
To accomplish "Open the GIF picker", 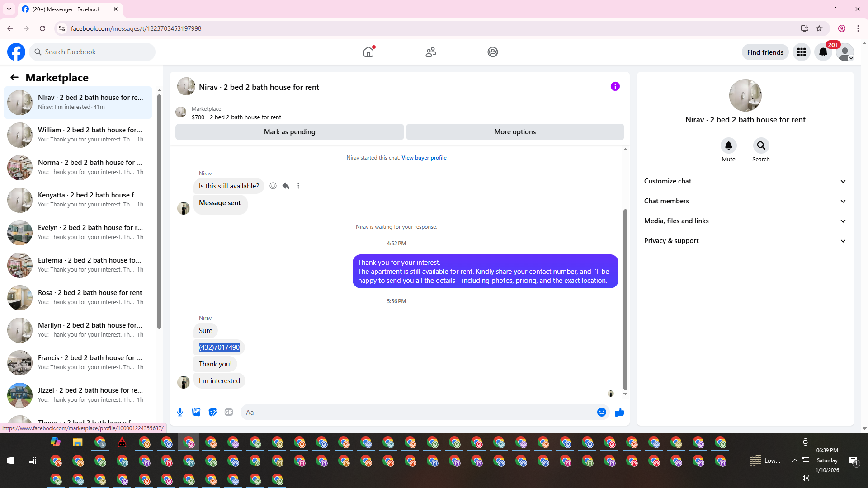I will tap(229, 412).
